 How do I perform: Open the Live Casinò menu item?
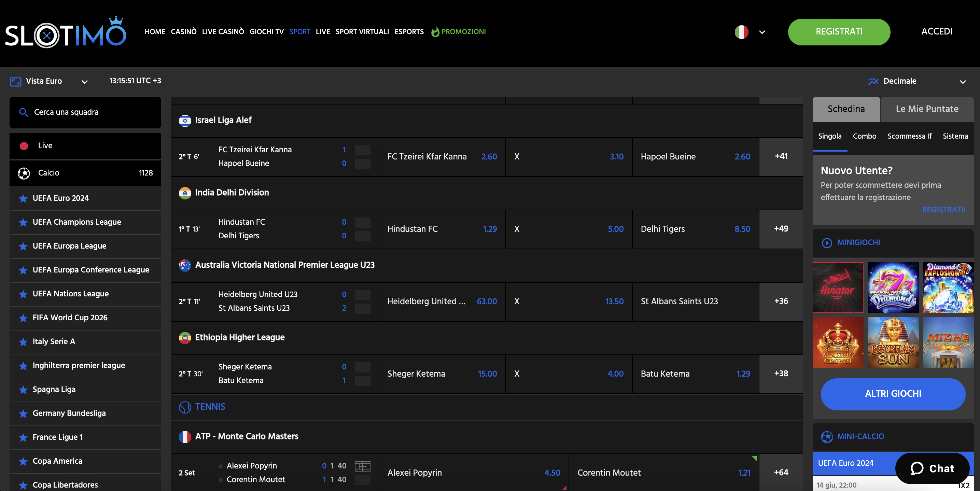point(223,31)
